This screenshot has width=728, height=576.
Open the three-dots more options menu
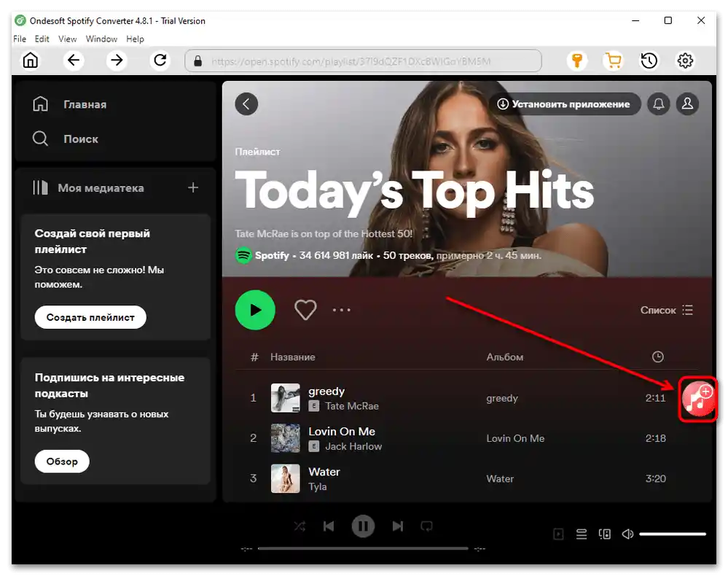click(342, 310)
